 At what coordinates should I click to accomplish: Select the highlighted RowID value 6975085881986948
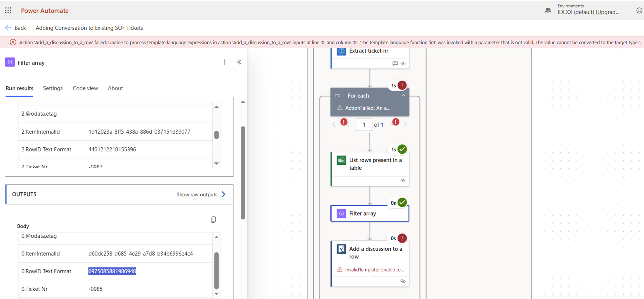click(112, 271)
